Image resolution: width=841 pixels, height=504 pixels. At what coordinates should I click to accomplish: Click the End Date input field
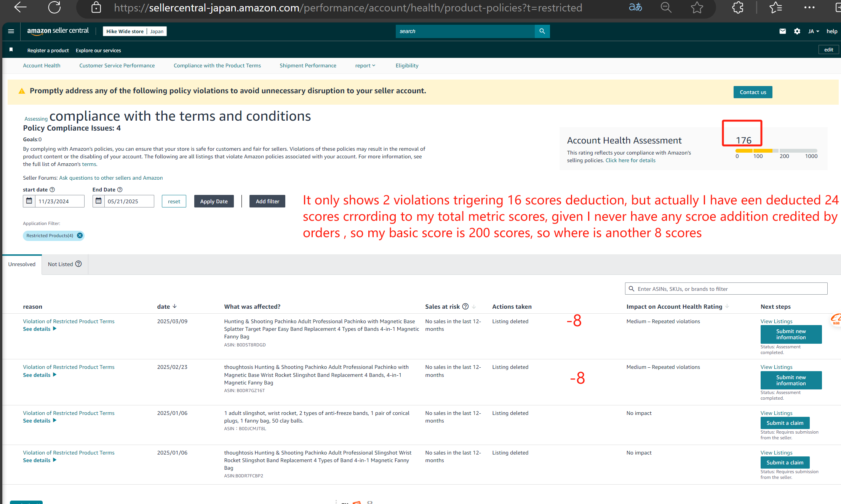click(x=130, y=201)
